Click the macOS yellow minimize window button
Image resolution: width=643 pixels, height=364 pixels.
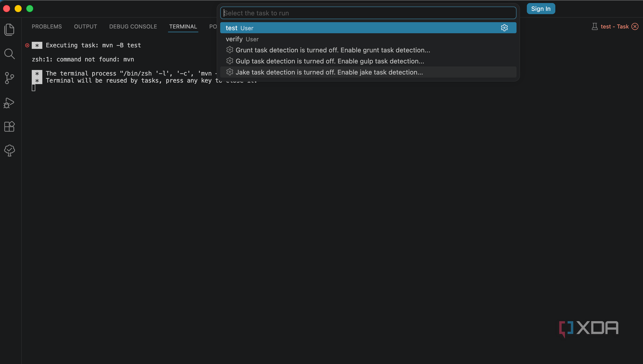18,9
